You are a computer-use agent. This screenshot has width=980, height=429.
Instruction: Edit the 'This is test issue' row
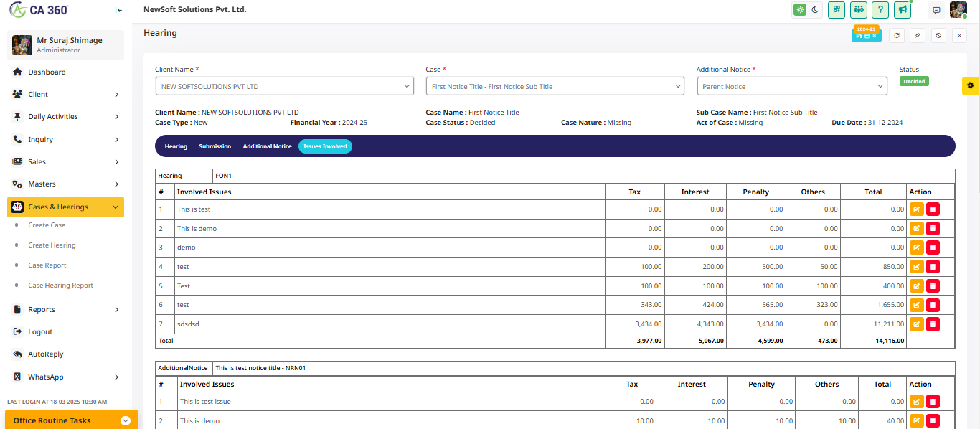916,402
